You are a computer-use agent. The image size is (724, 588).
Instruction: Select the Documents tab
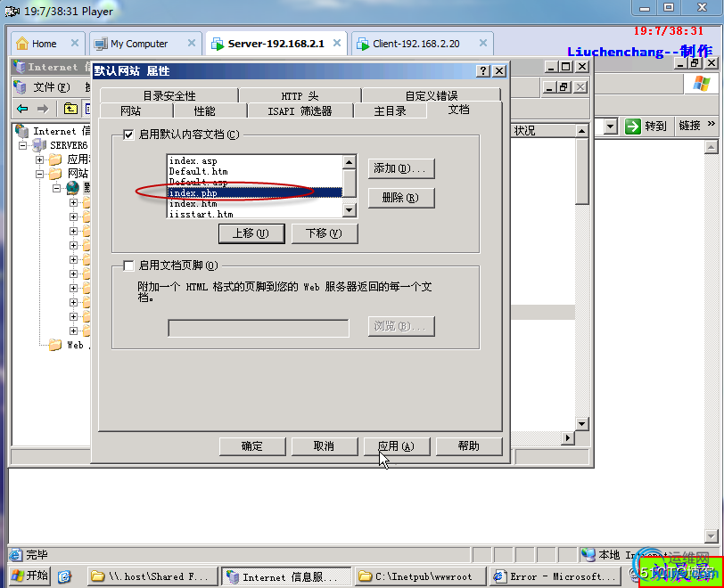point(459,110)
